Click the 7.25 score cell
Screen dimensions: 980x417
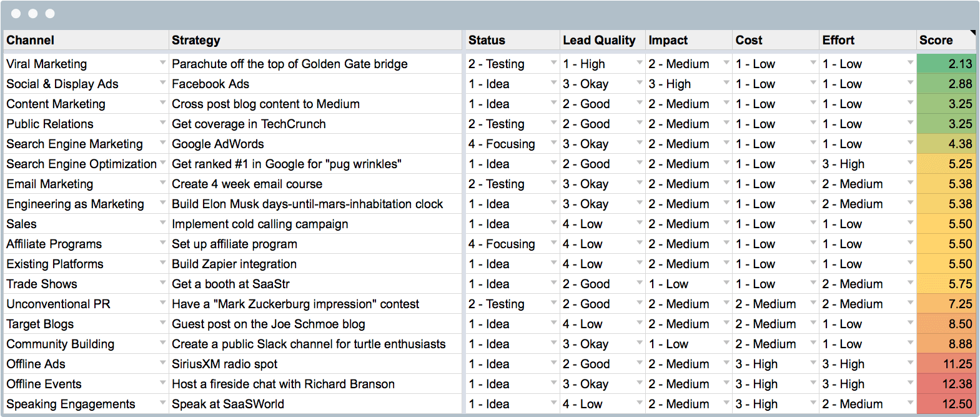pos(946,304)
